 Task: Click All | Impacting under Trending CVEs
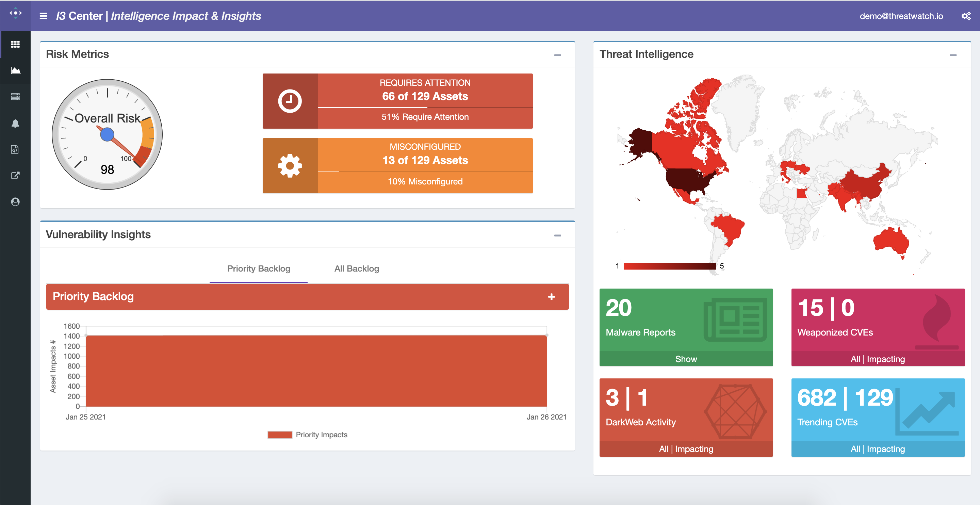877,449
